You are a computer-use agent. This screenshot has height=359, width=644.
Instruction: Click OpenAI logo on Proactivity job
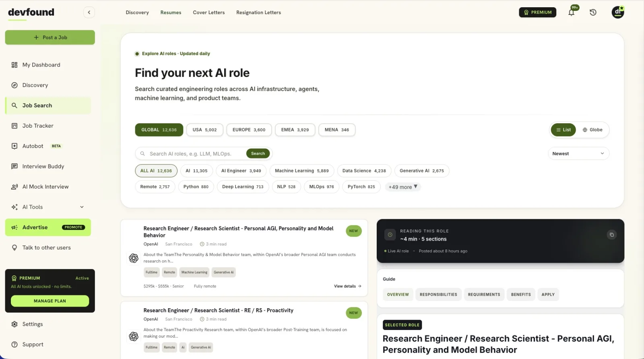(134, 336)
